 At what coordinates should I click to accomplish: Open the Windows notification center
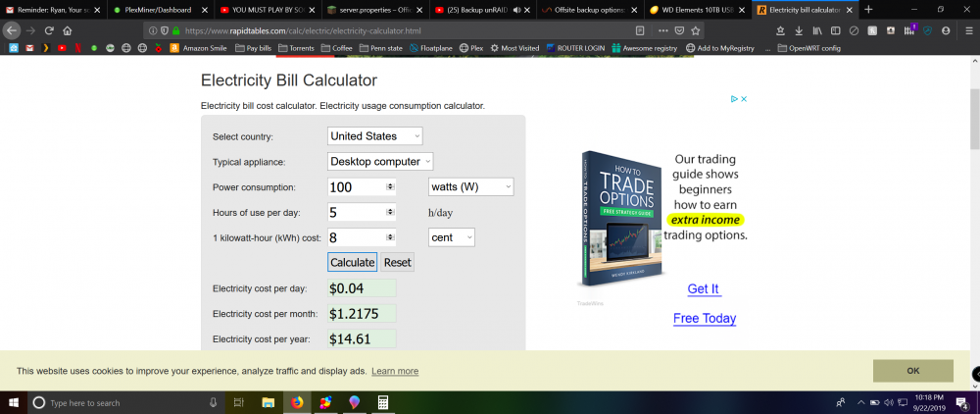point(962,402)
